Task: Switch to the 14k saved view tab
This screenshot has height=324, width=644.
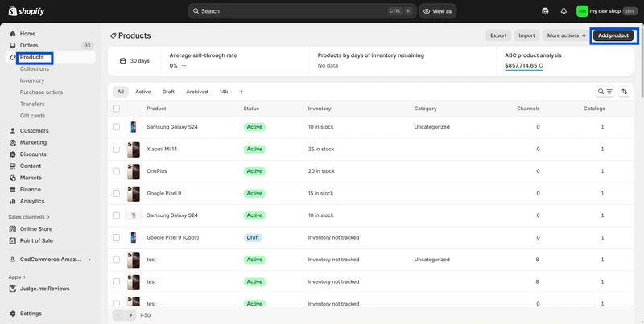Action: coord(224,92)
